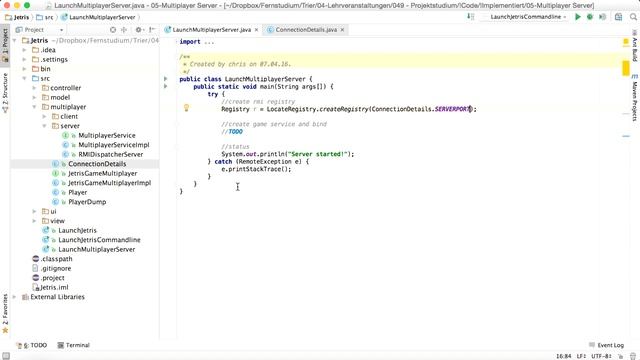Collapse the server package

coord(44,126)
